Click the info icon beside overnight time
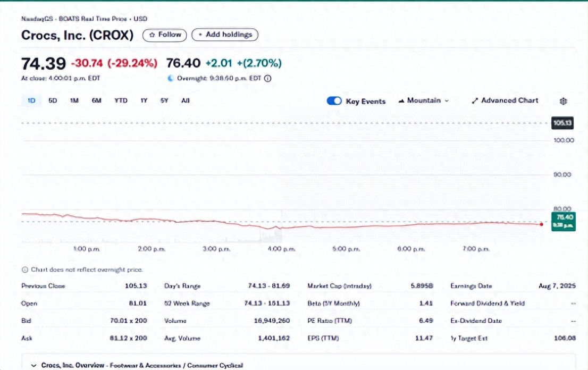The image size is (588, 370). [268, 78]
